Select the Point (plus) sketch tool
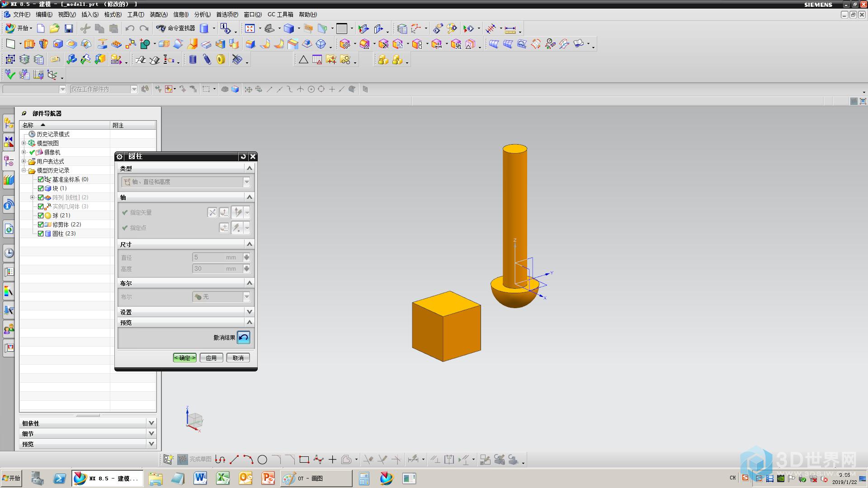The width and height of the screenshot is (868, 488). click(333, 460)
